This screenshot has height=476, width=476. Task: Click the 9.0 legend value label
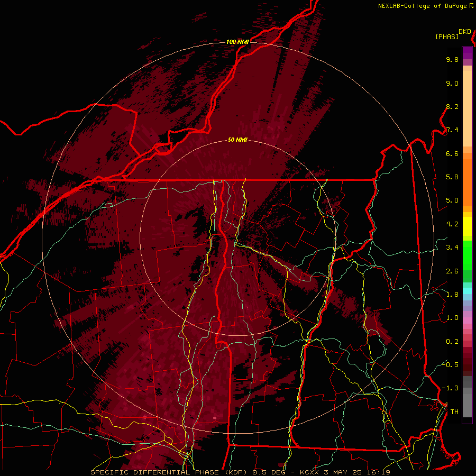(x=452, y=83)
